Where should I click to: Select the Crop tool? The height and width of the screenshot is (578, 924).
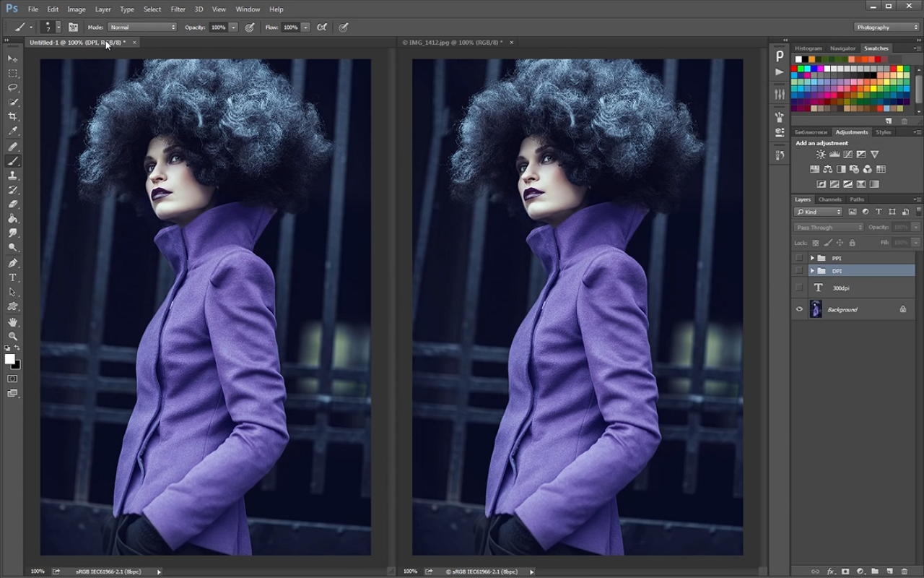click(x=12, y=116)
